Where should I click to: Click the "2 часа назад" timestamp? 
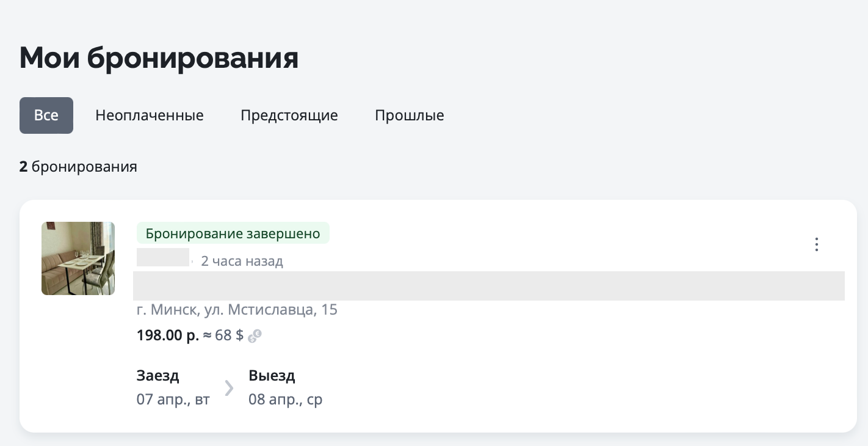242,261
